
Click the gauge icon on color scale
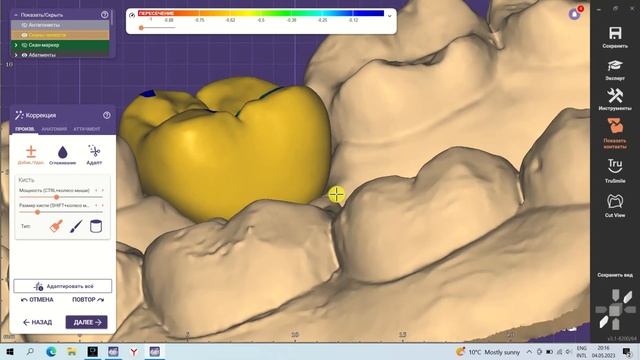click(x=132, y=15)
